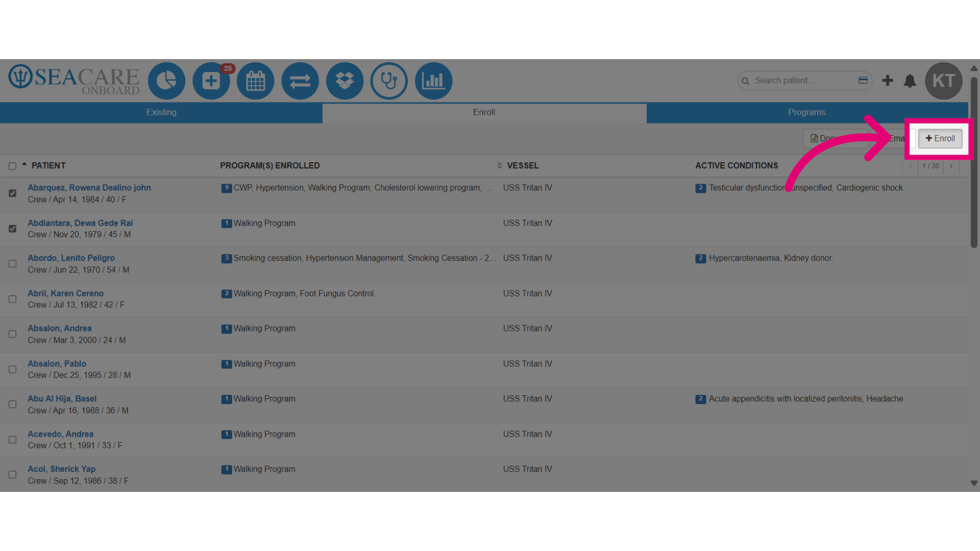Sort by the VESSEL column header

pyautogui.click(x=523, y=165)
